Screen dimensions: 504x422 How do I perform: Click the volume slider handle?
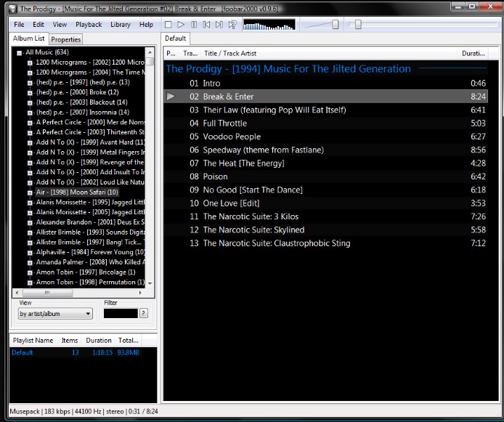[336, 25]
